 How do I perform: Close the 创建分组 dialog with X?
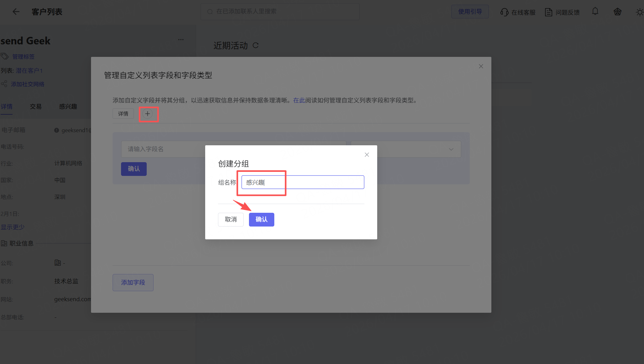[367, 155]
